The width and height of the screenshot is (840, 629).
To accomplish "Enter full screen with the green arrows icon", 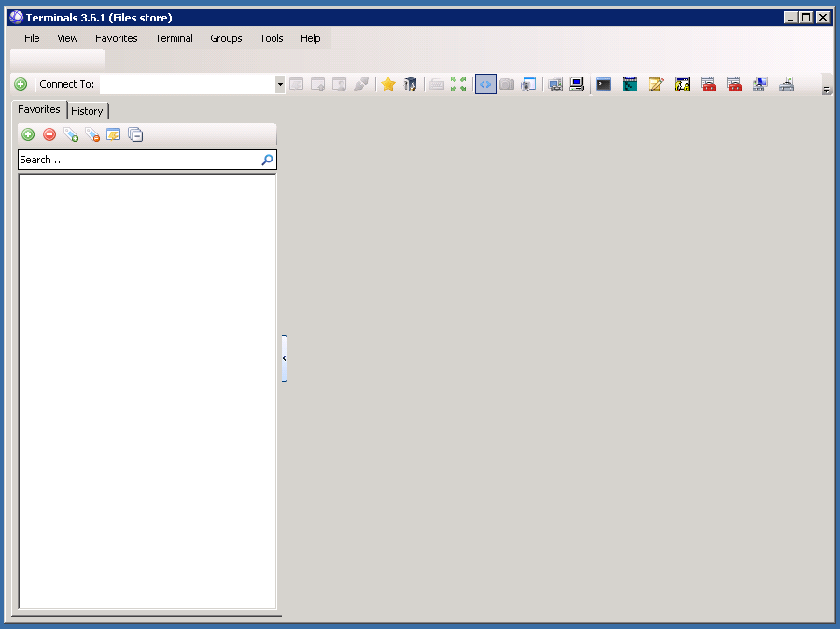I will click(x=458, y=84).
